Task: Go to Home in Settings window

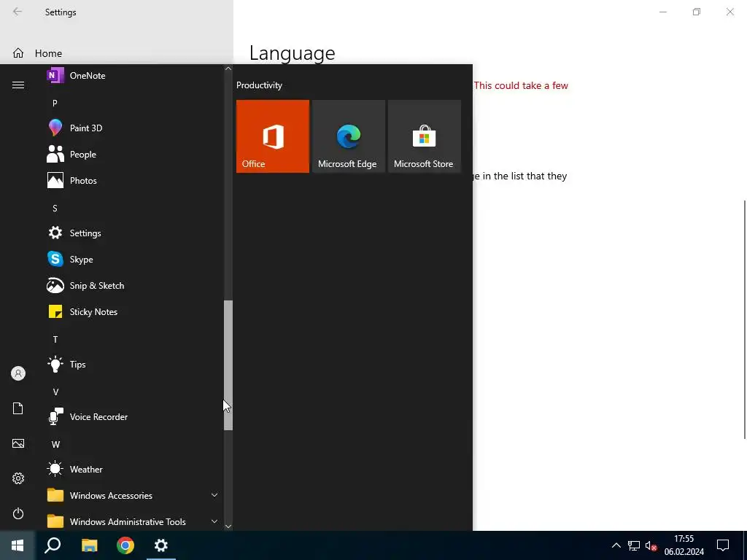Action: click(x=117, y=53)
